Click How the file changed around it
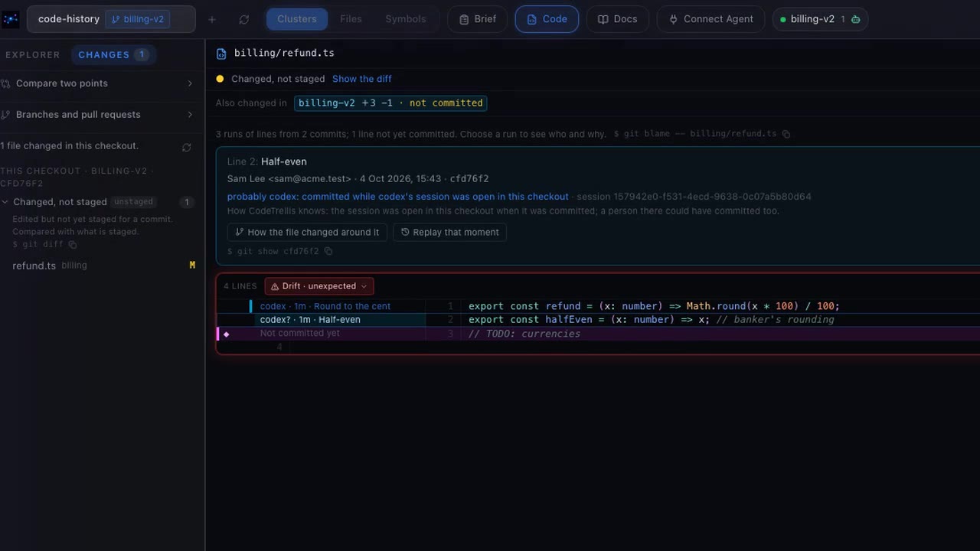This screenshot has width=980, height=551. tap(307, 232)
